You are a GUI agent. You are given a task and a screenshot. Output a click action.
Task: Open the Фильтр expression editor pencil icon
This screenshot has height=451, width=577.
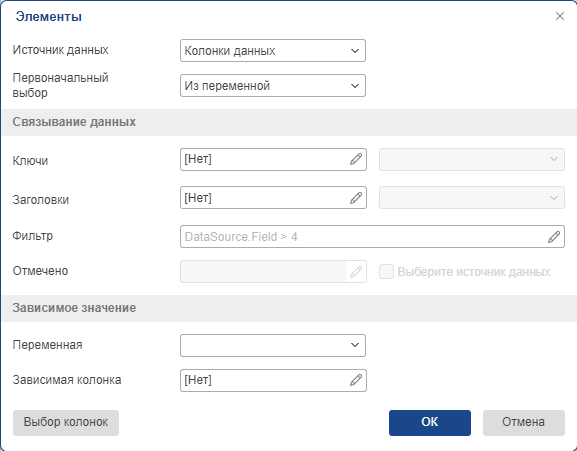click(x=554, y=237)
